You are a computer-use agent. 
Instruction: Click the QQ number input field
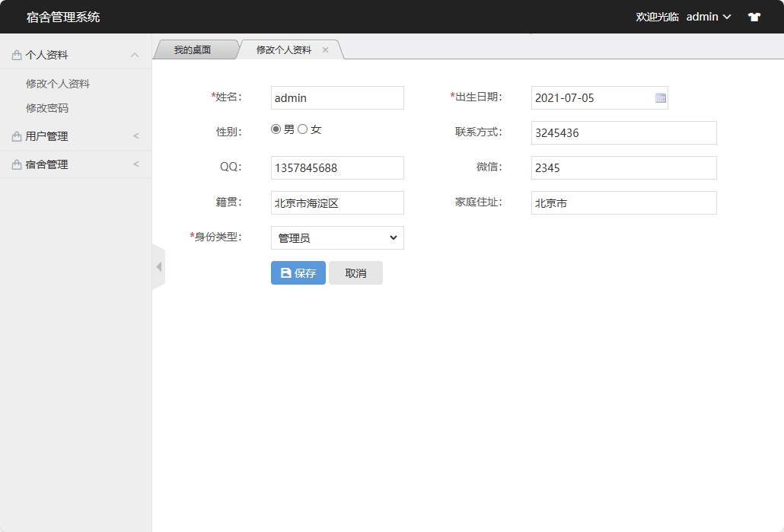[x=337, y=167]
